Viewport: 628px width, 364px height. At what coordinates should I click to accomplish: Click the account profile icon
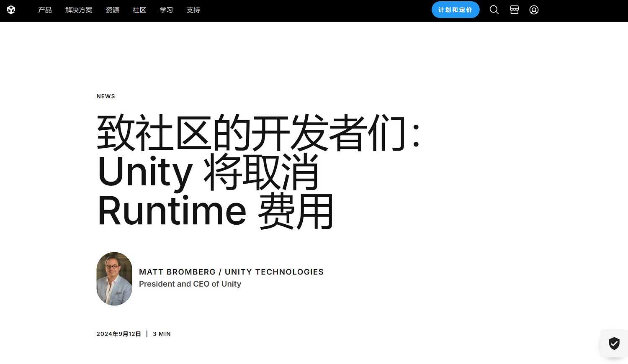[x=534, y=10]
